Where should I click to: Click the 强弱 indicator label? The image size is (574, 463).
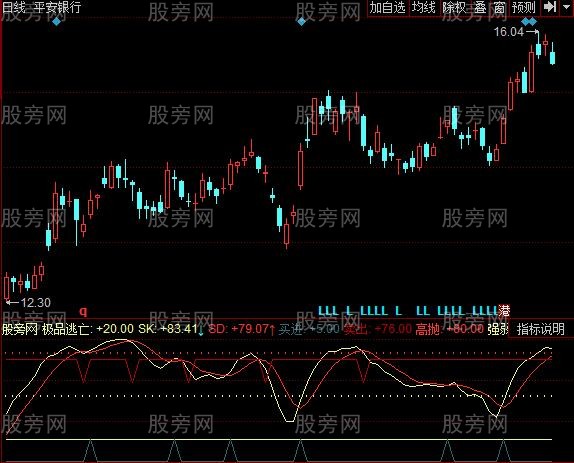[x=498, y=329]
